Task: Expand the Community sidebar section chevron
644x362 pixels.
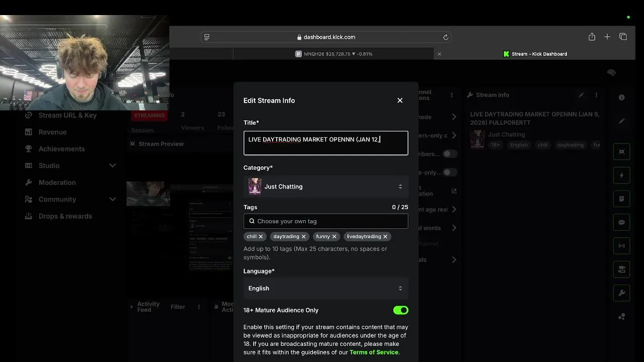Action: (x=113, y=199)
